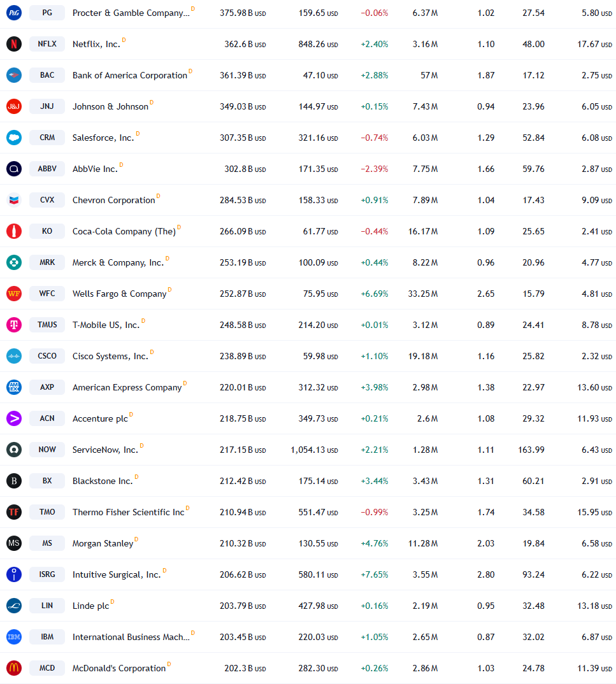The width and height of the screenshot is (616, 684).
Task: Open the ISRG ticker badge
Action: point(47,574)
